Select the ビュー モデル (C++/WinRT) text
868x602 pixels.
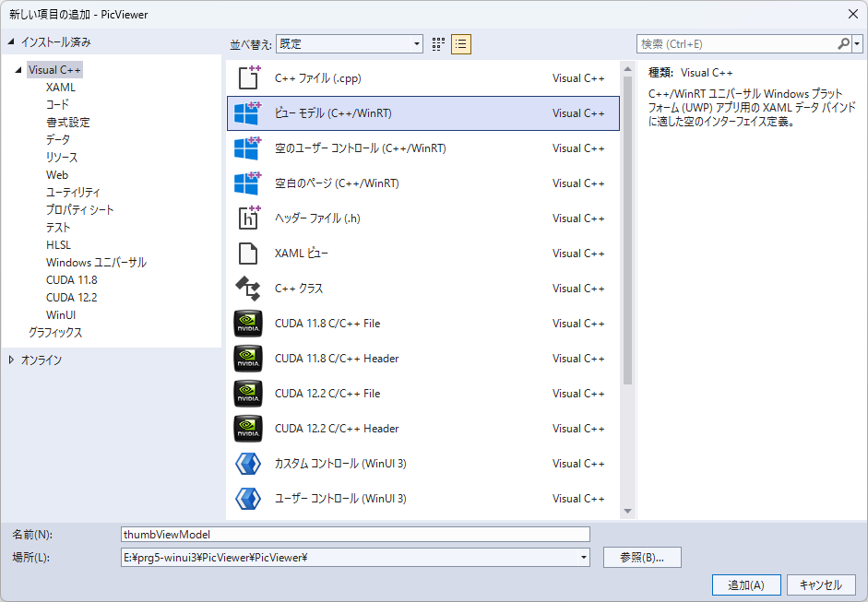(x=333, y=113)
